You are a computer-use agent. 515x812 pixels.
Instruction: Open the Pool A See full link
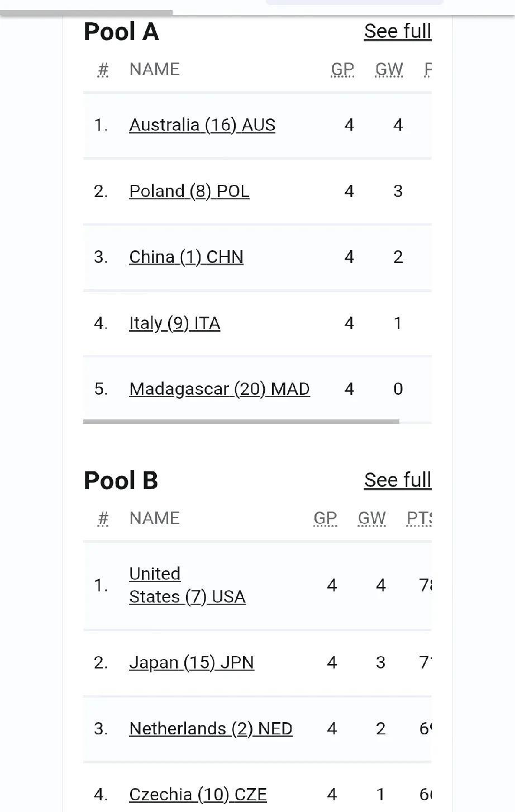tap(398, 31)
